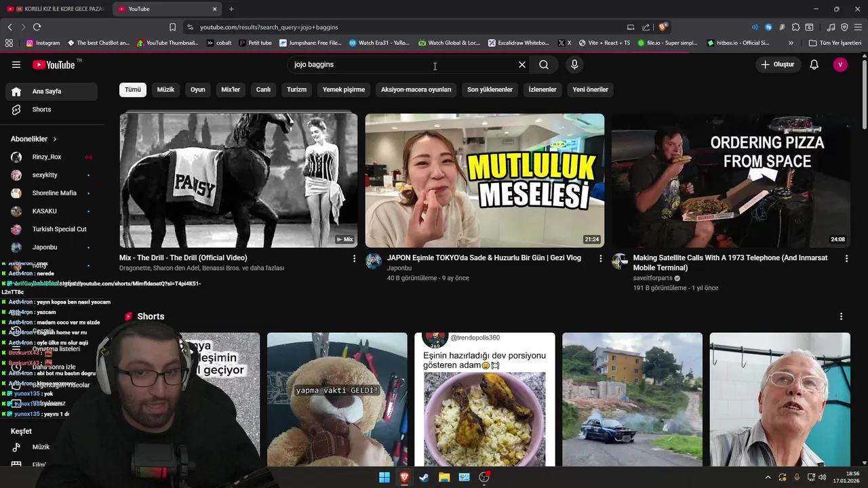868x488 pixels.
Task: Click the Oluştur create button
Action: [778, 64]
